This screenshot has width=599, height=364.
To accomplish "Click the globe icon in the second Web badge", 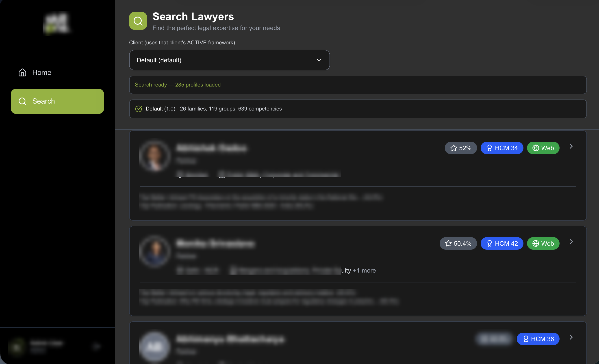I will pyautogui.click(x=536, y=243).
